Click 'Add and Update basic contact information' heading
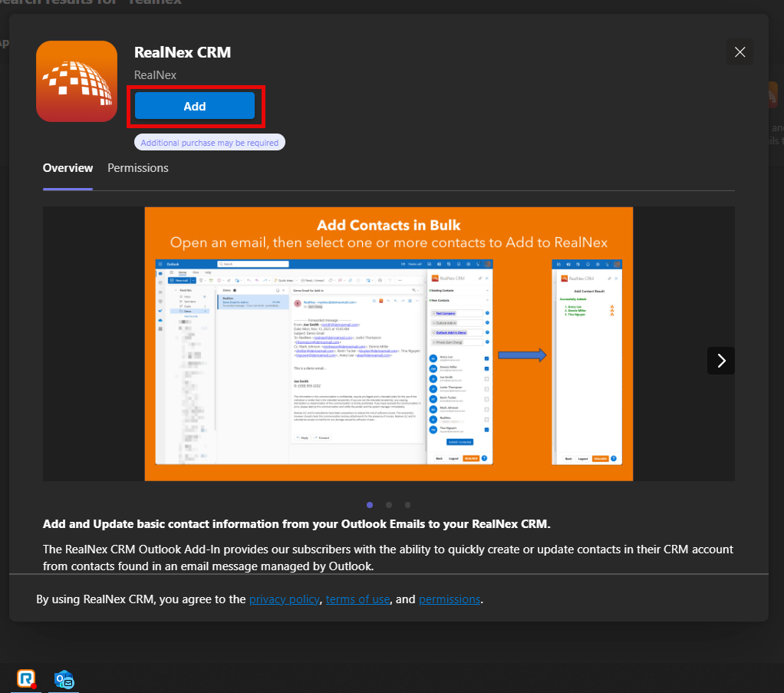The image size is (784, 693). [297, 524]
